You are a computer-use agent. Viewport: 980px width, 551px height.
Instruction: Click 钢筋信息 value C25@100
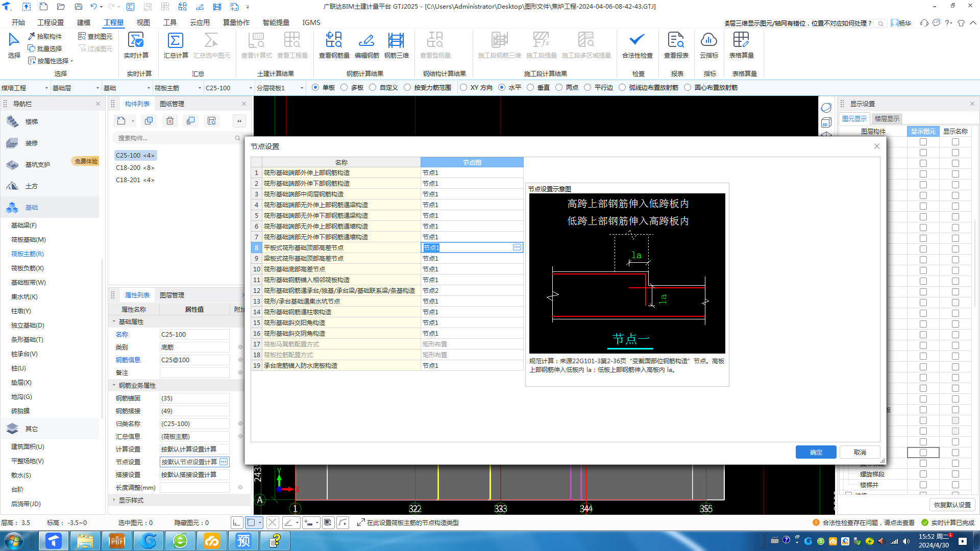tap(194, 360)
